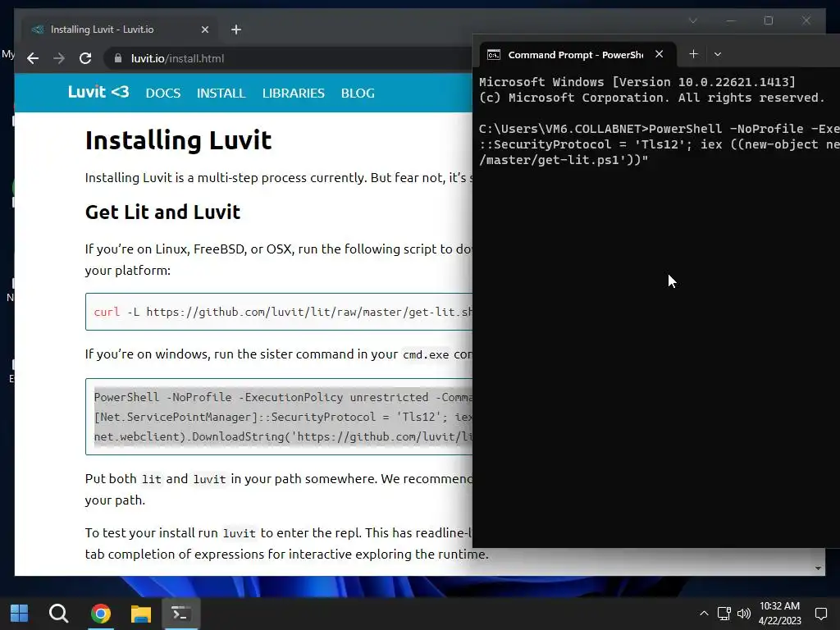Add a new terminal tab
840x630 pixels.
tap(693, 54)
